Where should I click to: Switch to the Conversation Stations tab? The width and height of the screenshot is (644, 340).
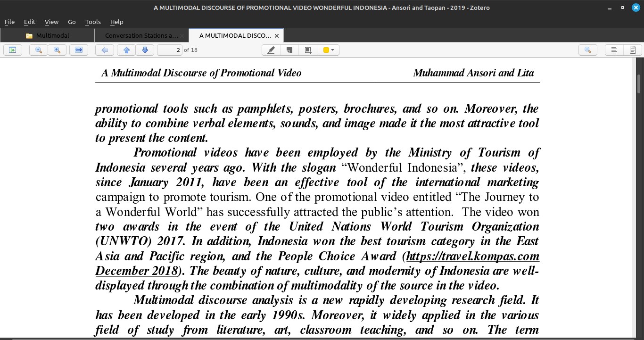click(141, 35)
